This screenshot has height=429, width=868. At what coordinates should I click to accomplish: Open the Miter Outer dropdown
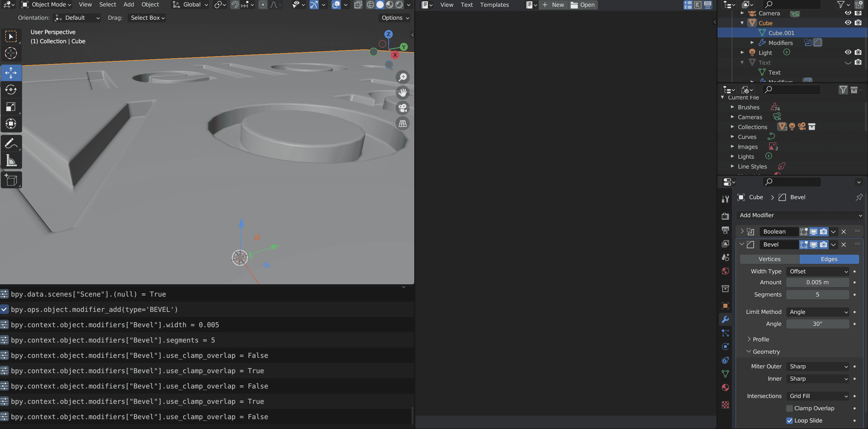coord(818,366)
